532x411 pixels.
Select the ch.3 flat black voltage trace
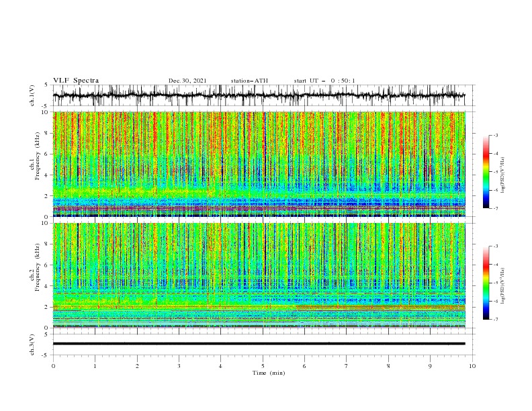tap(259, 344)
